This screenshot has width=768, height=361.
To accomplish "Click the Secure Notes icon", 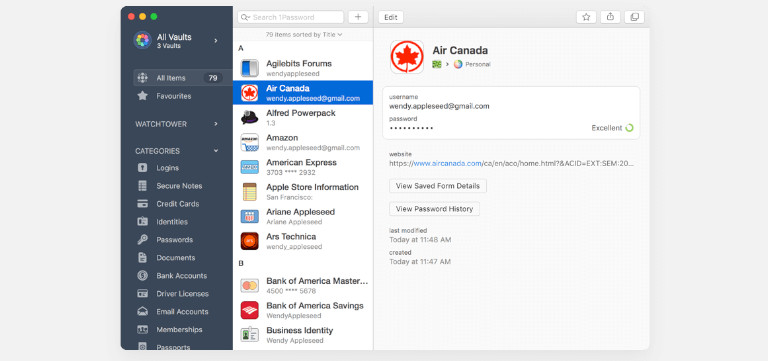I will [x=143, y=186].
